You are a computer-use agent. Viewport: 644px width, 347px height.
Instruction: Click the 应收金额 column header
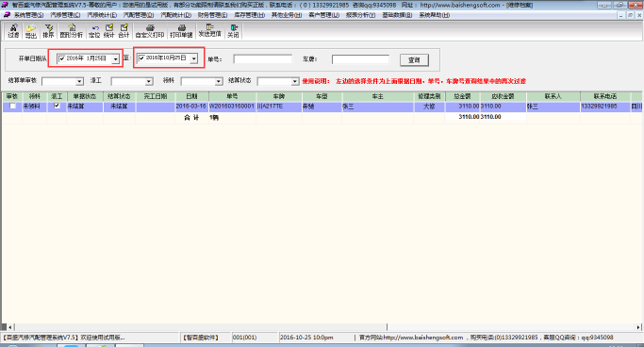[x=504, y=96]
